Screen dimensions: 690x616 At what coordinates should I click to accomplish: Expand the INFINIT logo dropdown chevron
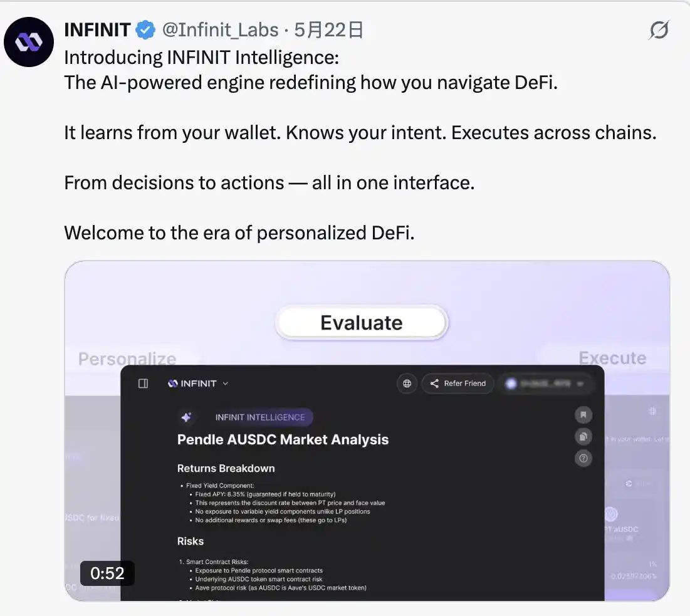226,384
